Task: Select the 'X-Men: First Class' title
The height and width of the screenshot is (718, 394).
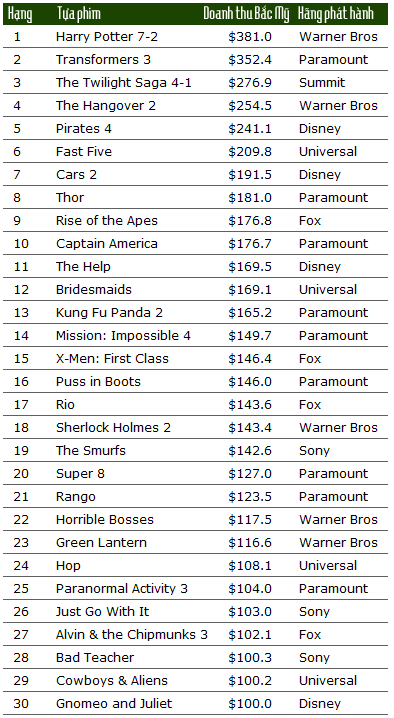Action: pos(112,359)
